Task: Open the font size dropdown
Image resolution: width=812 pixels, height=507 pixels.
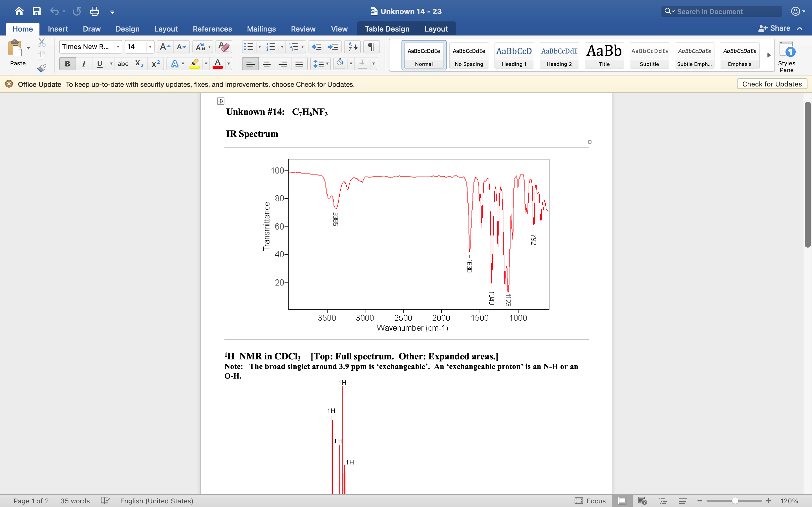Action: click(x=150, y=46)
